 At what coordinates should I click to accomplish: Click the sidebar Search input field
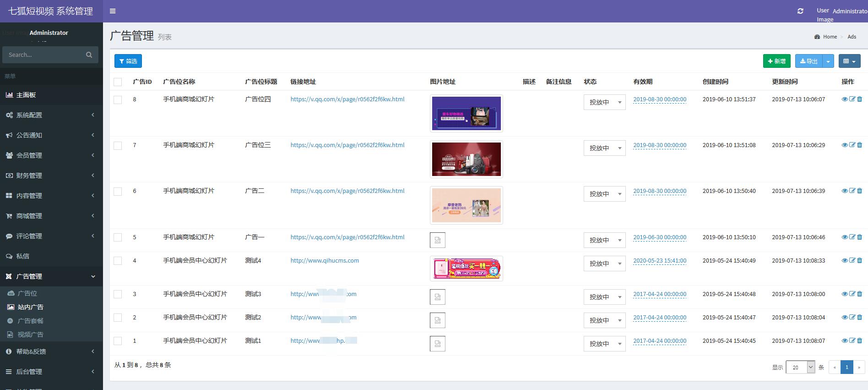(x=43, y=55)
